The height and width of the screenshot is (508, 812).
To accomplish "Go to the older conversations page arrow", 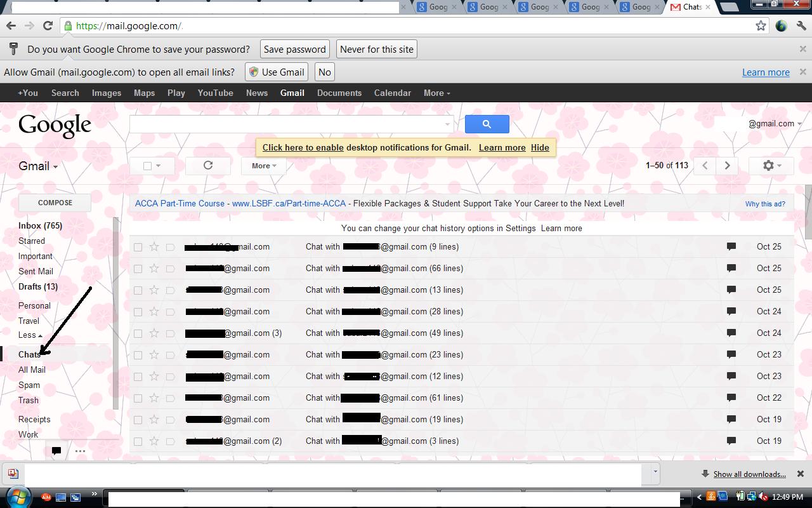I will pyautogui.click(x=727, y=165).
